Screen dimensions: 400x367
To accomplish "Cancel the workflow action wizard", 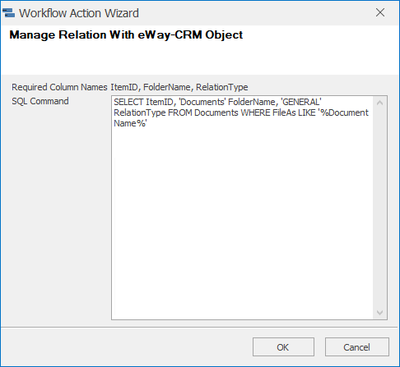I will [x=357, y=347].
